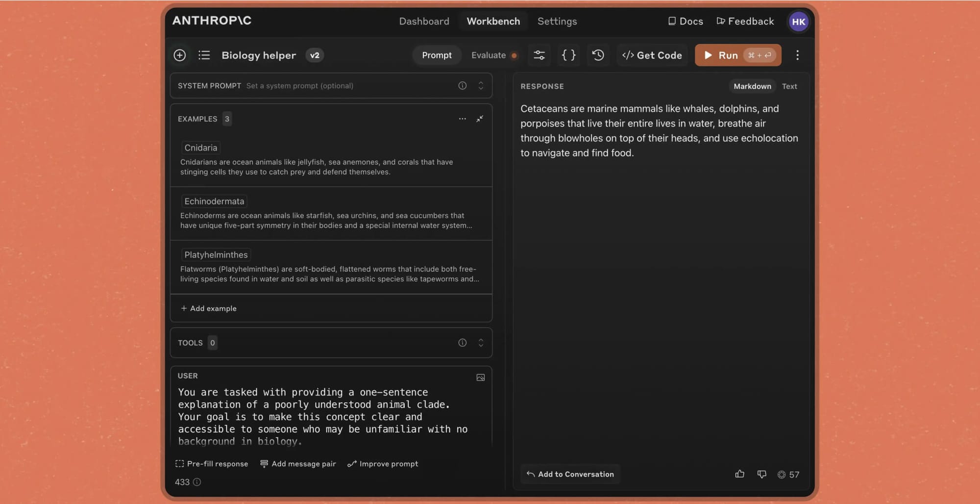Open the overflow menu next to Run

coord(797,55)
